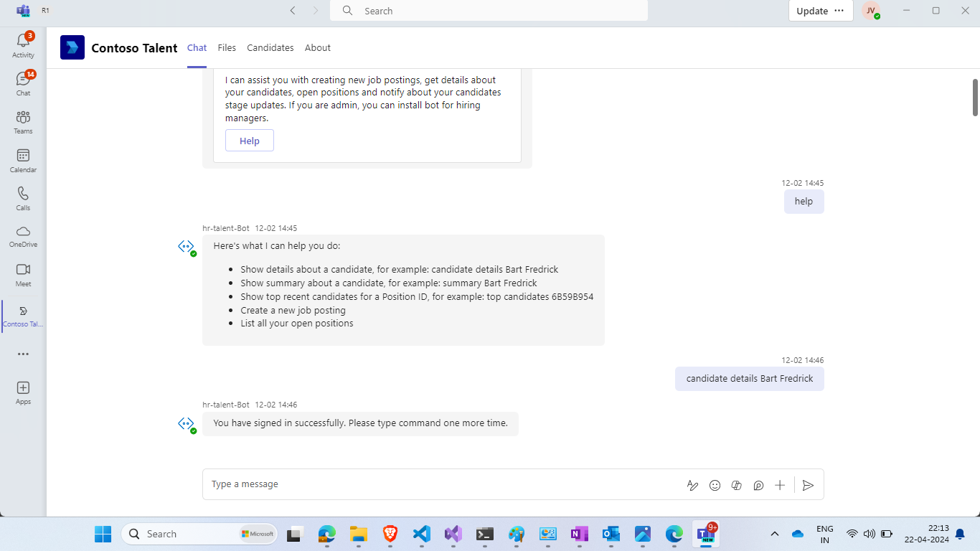Open Meet in the Teams sidebar

(23, 275)
